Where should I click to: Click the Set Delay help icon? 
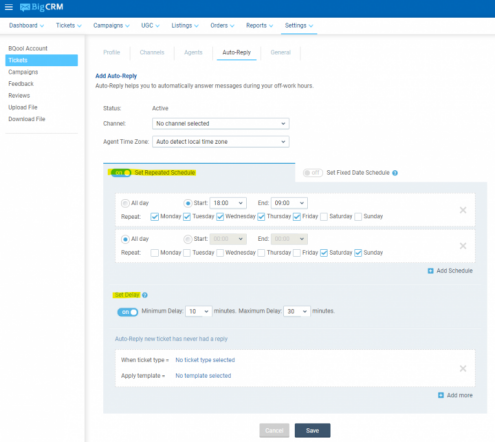[x=145, y=295]
